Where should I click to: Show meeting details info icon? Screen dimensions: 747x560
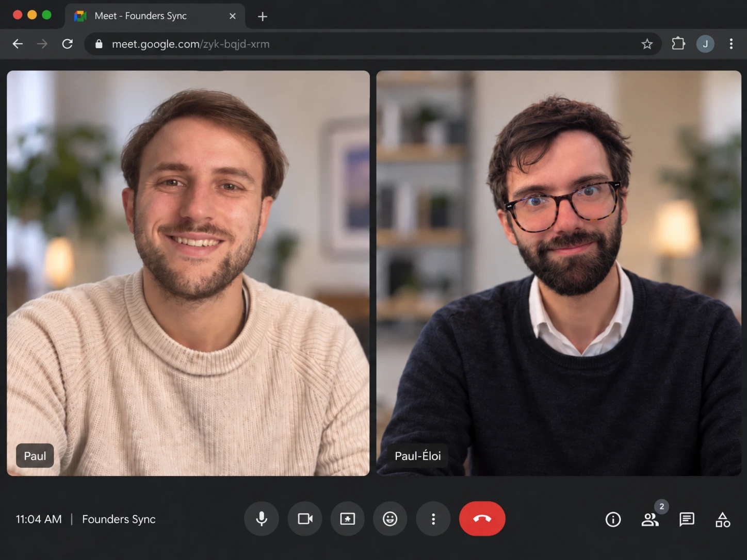coord(613,519)
